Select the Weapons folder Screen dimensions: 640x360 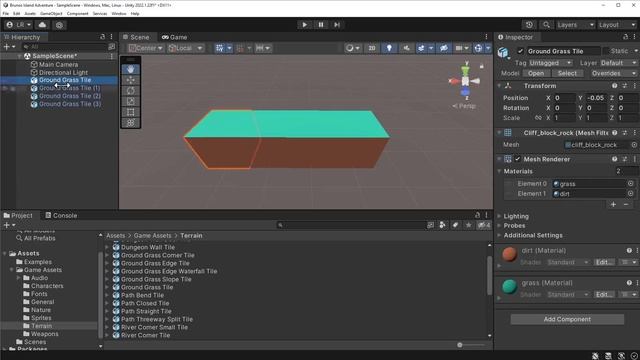coord(44,334)
